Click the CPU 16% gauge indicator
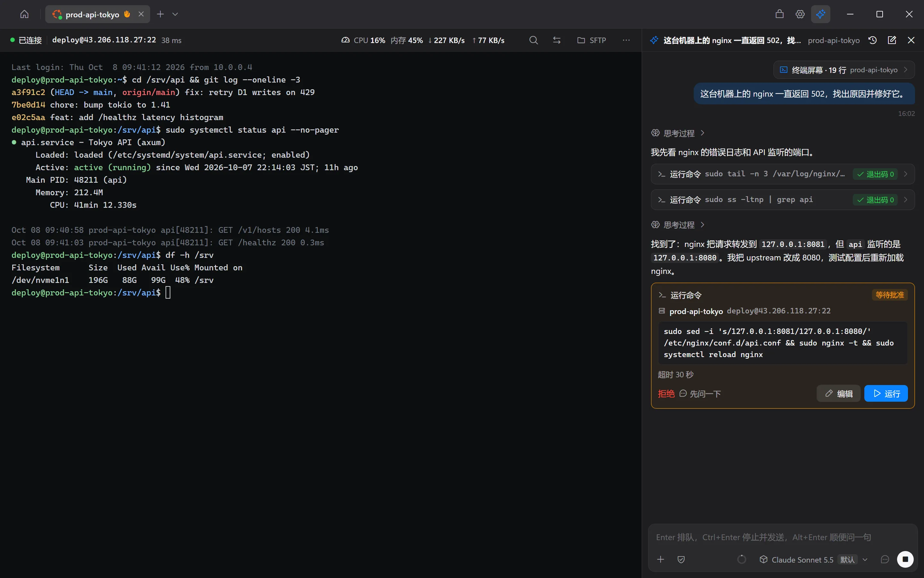Image resolution: width=924 pixels, height=578 pixels. click(363, 40)
